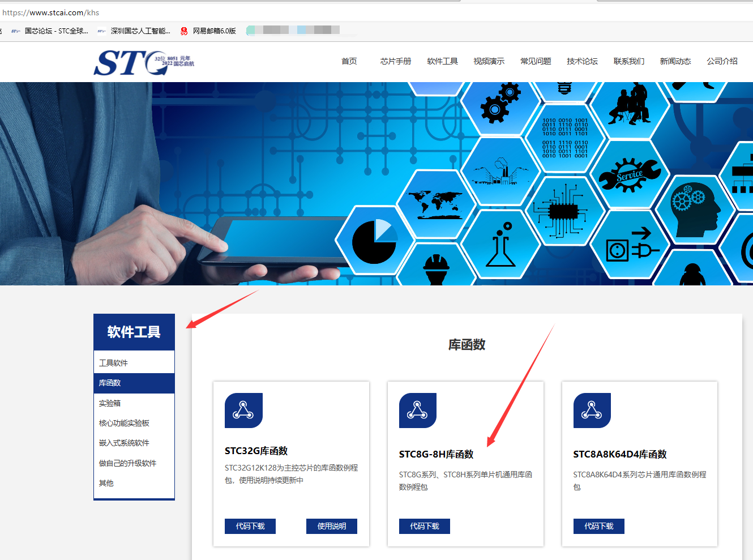Click the STC8G-8H库函数 card icon
753x560 pixels.
pyautogui.click(x=418, y=411)
